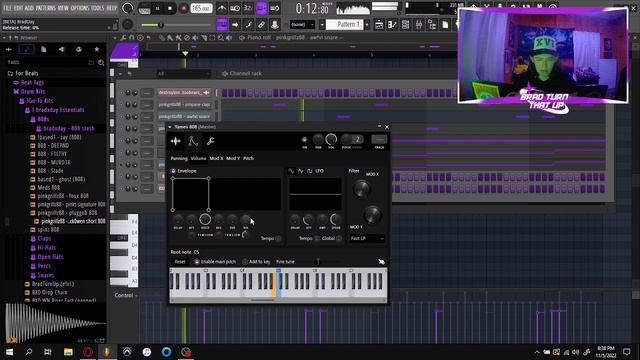640x360 pixels.
Task: Open the channel rack All filter dropdown
Action: pos(183,74)
